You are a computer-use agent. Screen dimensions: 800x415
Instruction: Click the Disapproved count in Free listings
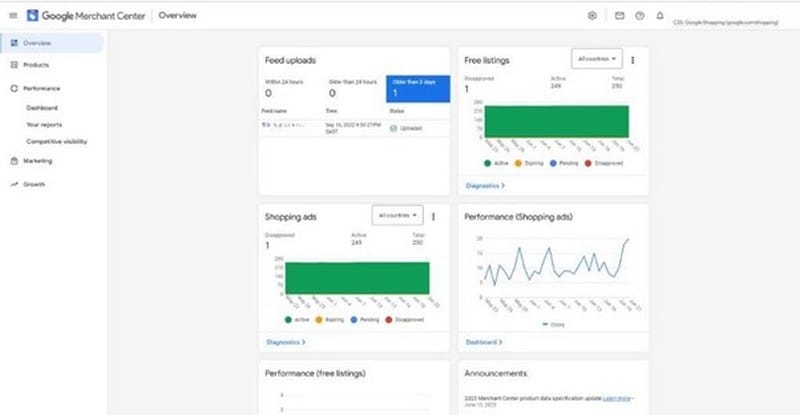tap(466, 89)
